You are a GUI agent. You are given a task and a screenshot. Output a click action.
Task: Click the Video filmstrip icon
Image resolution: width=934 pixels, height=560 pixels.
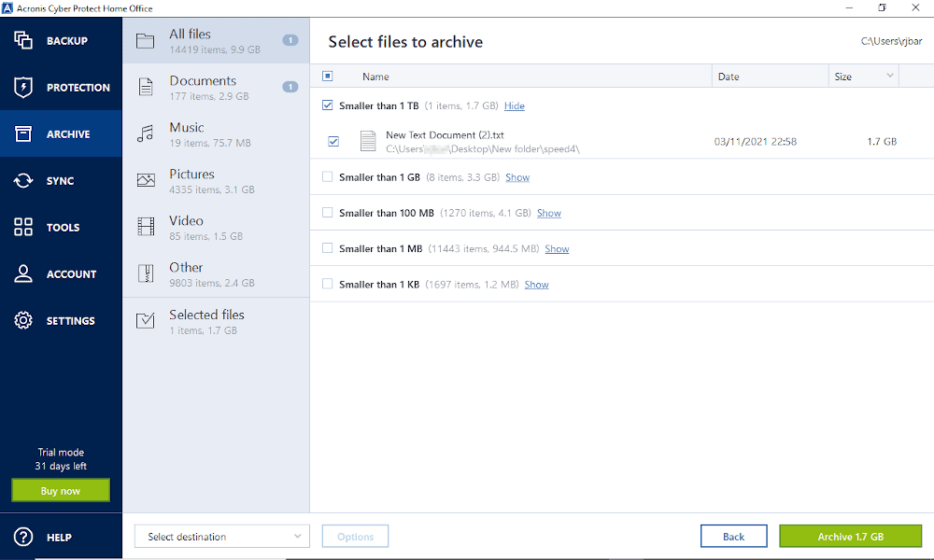pyautogui.click(x=146, y=227)
